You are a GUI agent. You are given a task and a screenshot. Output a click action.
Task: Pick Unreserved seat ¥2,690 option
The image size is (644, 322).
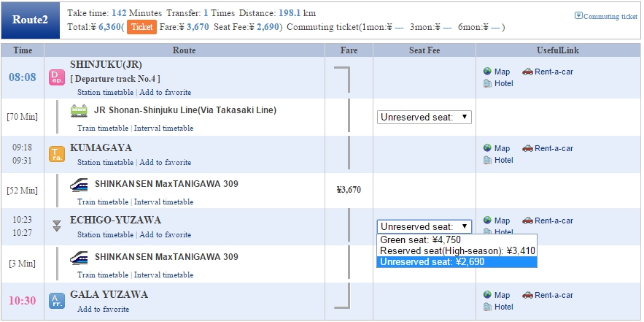(x=457, y=261)
